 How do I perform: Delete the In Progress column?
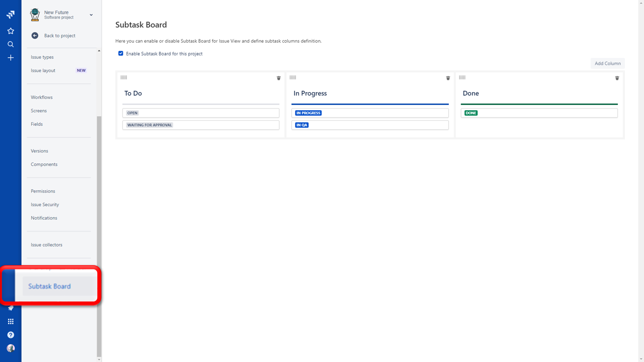[448, 78]
